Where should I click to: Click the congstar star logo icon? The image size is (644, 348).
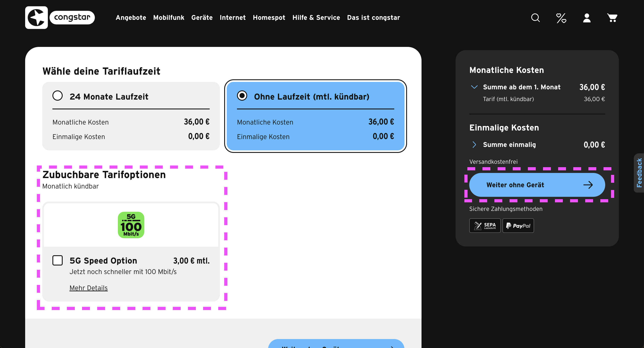coord(36,17)
